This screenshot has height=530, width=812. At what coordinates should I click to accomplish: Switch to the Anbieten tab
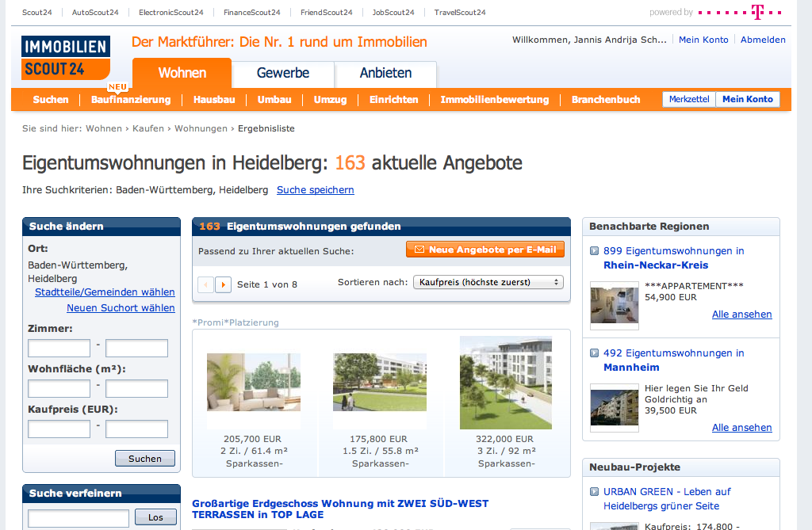click(386, 73)
